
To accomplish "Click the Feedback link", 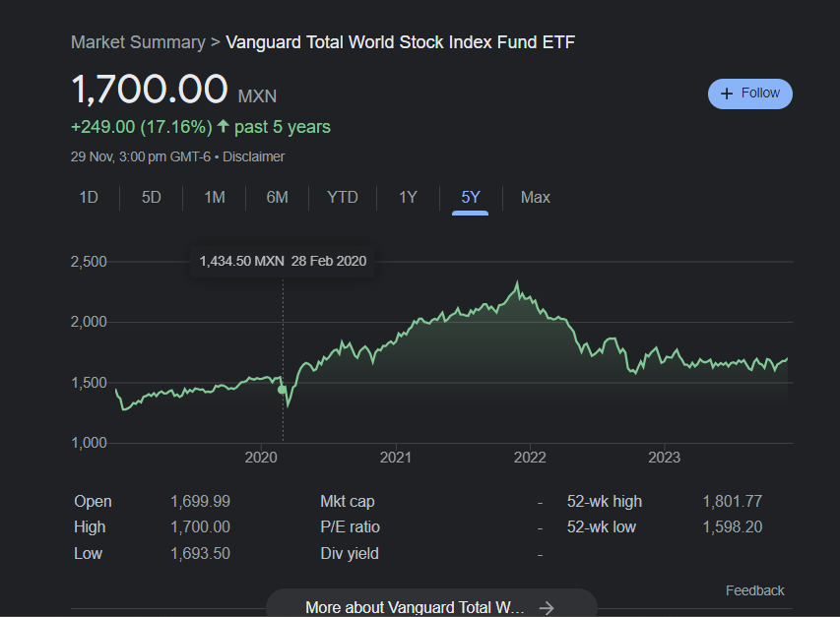I will 755,590.
